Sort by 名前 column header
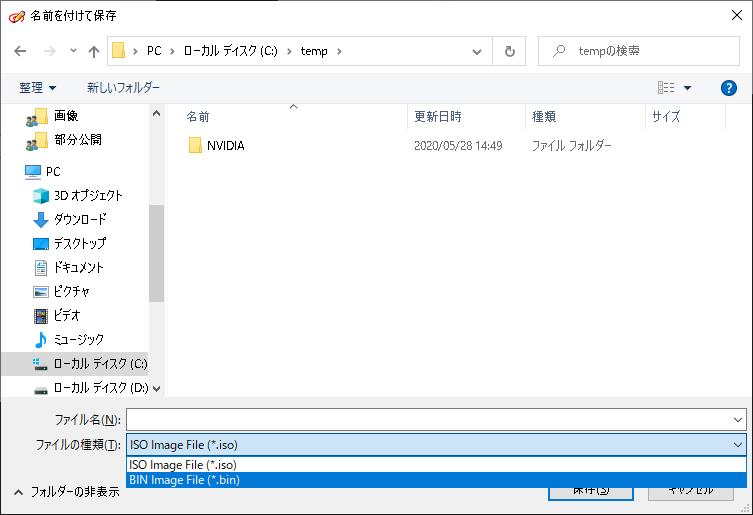 tap(198, 117)
